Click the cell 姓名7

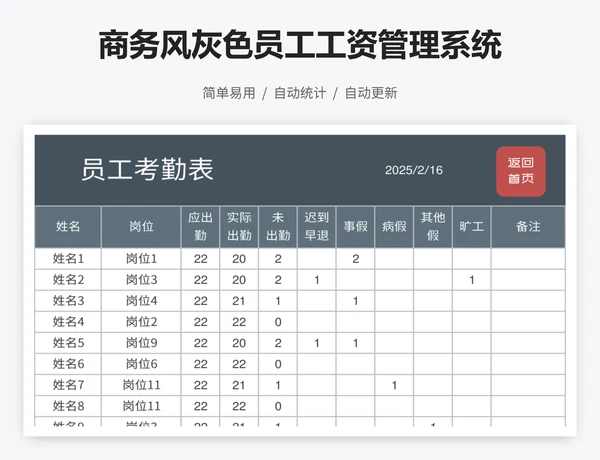(x=68, y=385)
